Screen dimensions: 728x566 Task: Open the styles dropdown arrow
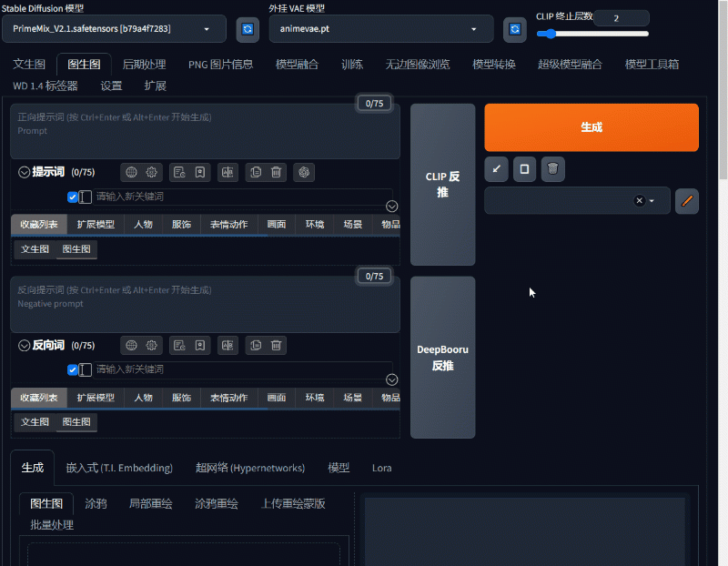652,201
